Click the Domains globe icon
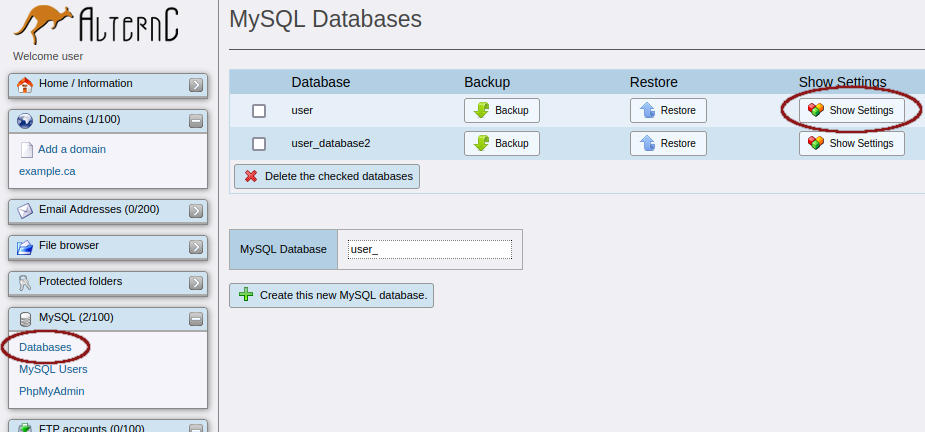Viewport: 925px width, 432px height. click(x=25, y=120)
